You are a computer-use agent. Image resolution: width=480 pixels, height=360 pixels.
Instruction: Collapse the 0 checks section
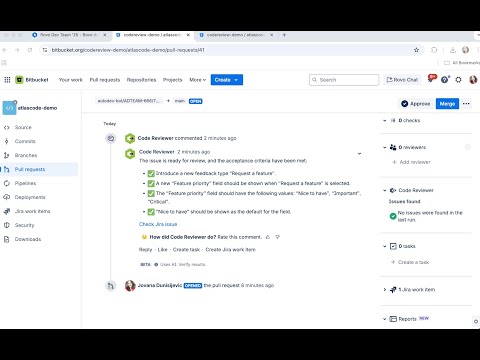(385, 120)
